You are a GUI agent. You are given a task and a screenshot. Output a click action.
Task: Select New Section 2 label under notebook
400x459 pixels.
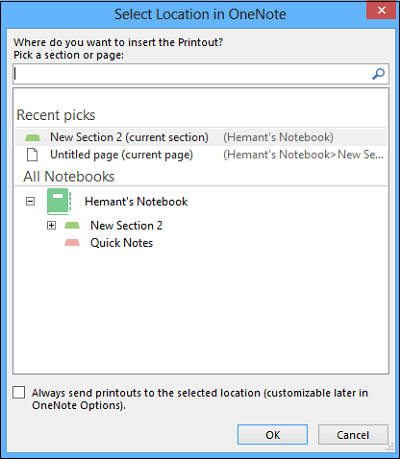pyautogui.click(x=126, y=226)
